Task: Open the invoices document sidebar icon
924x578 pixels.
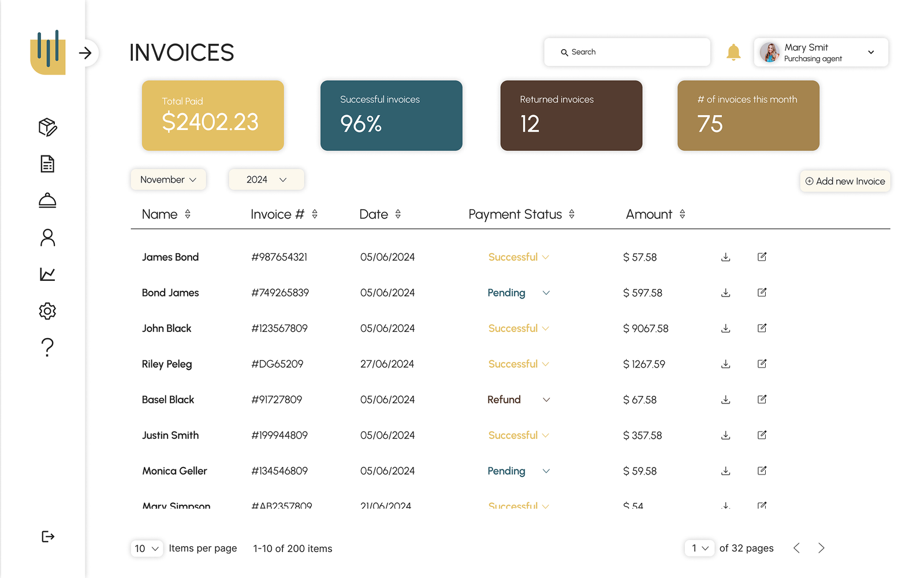Action: pyautogui.click(x=47, y=164)
